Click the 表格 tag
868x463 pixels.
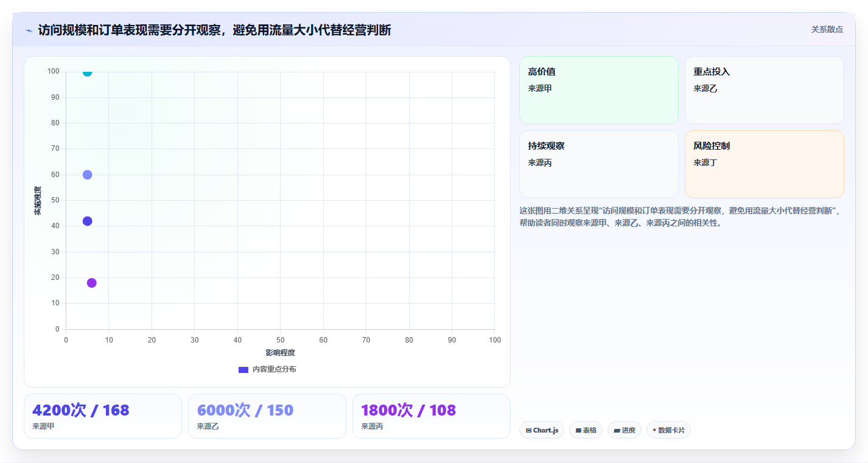pyautogui.click(x=586, y=430)
